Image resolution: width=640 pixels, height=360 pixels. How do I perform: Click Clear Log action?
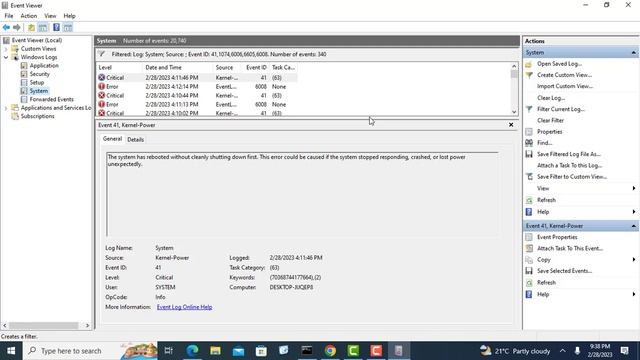point(551,98)
